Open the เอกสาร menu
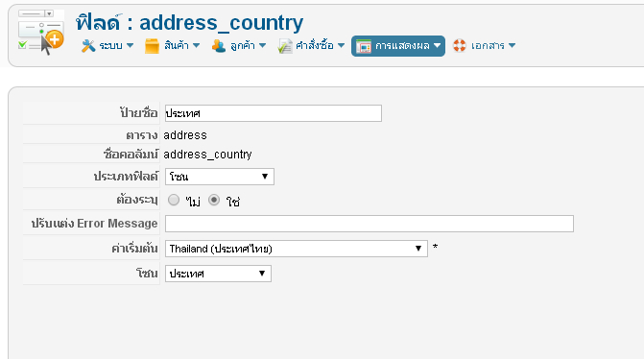This screenshot has width=644, height=359. coord(485,45)
